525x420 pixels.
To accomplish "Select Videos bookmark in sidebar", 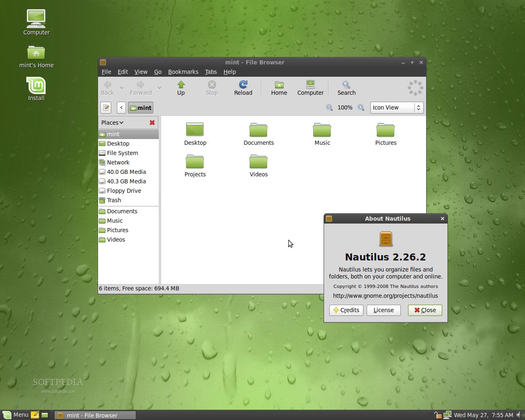I will 128,240.
